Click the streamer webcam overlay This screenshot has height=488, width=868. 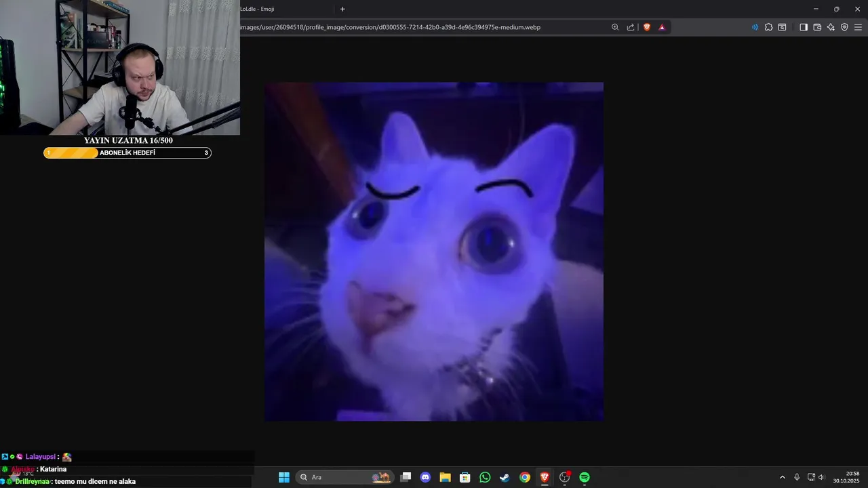(x=120, y=67)
